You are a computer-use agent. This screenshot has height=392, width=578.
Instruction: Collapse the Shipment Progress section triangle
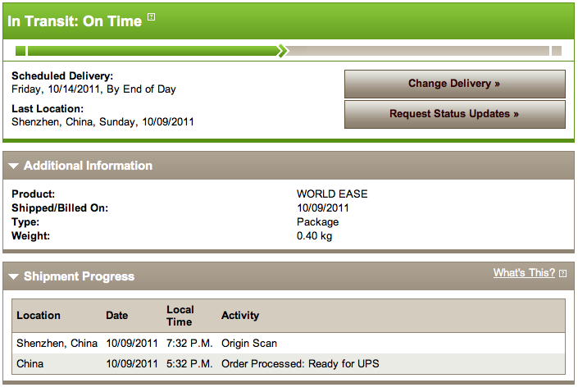[13, 277]
